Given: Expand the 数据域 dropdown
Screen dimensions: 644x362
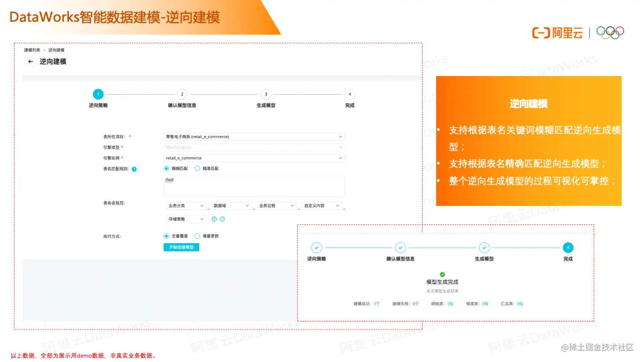Looking at the screenshot, I should [x=231, y=205].
